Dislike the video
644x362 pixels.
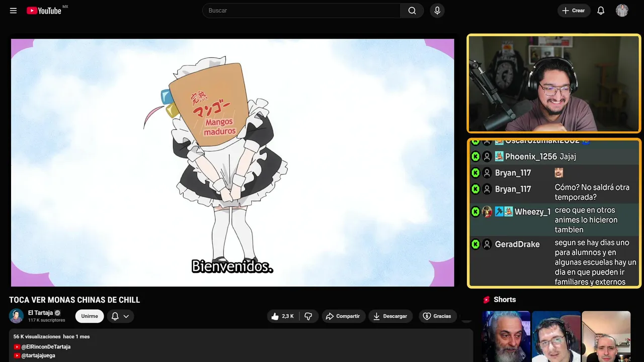[308, 316]
